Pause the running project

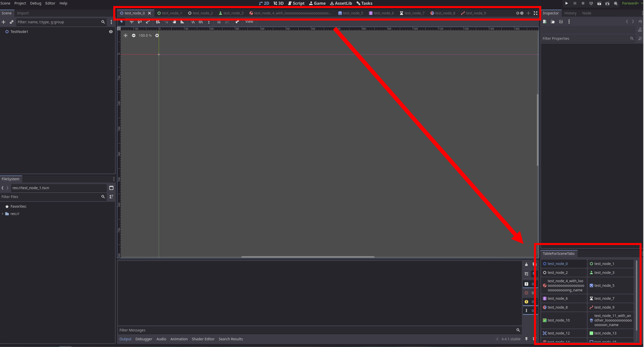575,3
